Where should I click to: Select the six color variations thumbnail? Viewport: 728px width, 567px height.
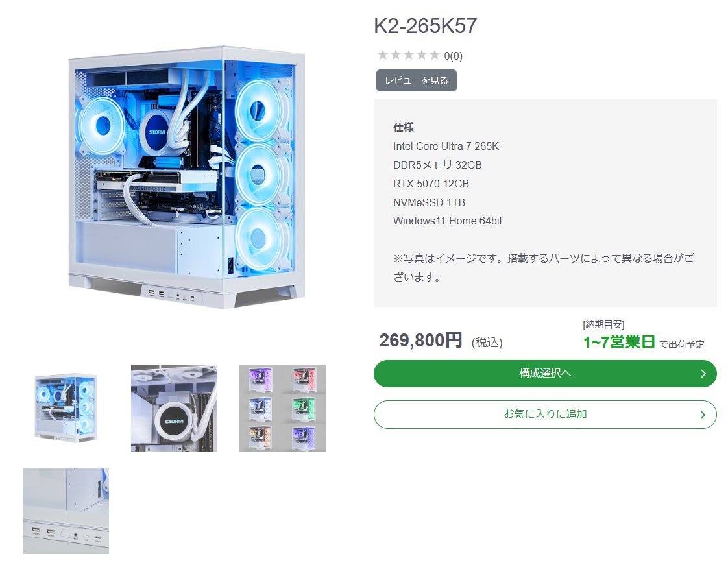click(x=282, y=407)
